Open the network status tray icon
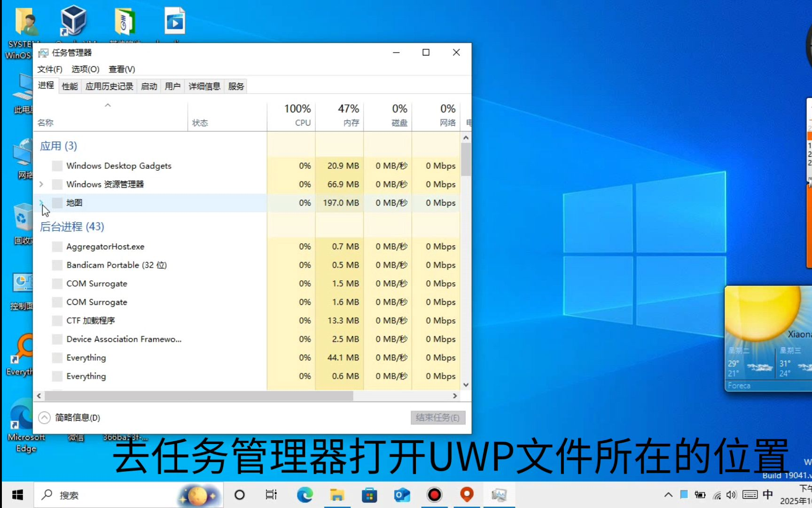 point(717,495)
